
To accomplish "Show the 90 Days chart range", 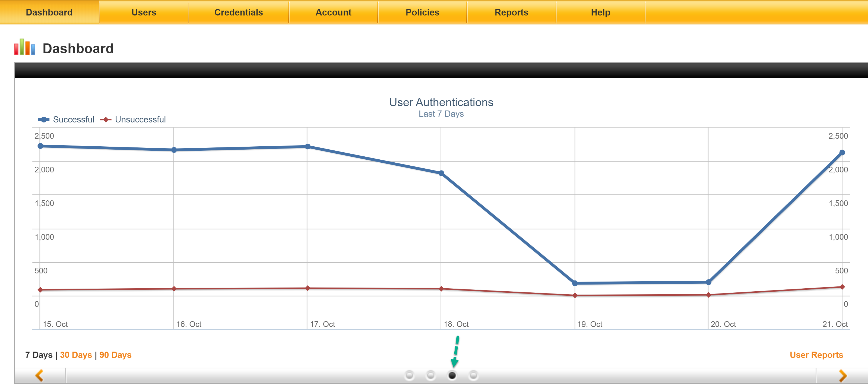I will (x=115, y=355).
